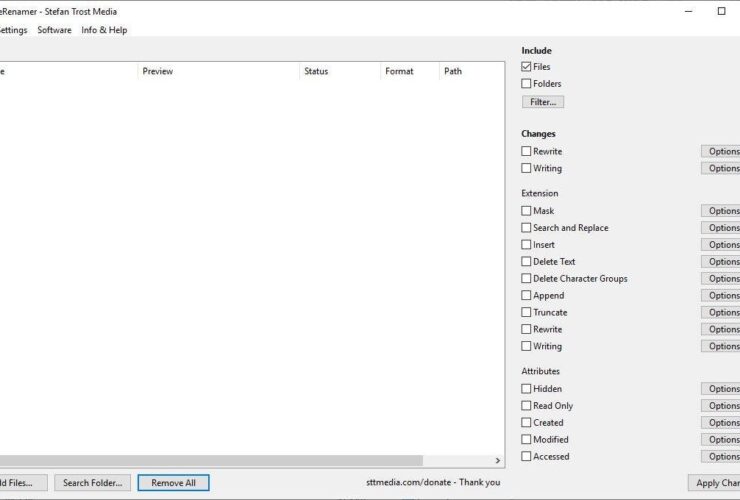Enable the Delete Character Groups checkbox

(x=526, y=279)
